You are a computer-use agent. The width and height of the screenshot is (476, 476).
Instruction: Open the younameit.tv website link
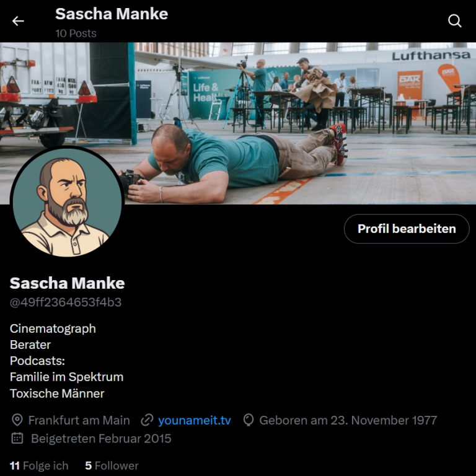194,420
